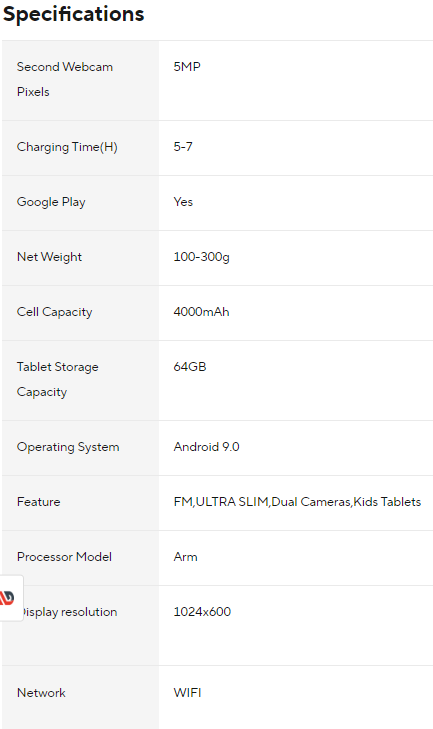Select the 64GB storage value
433x729 pixels.
click(190, 367)
